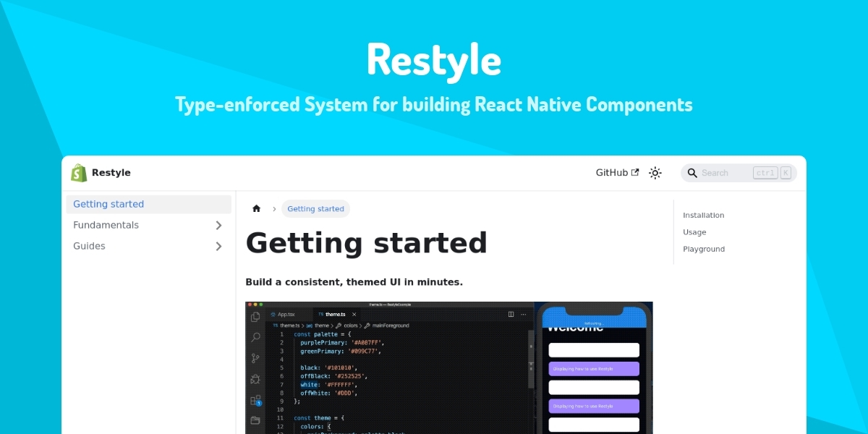This screenshot has width=868, height=434.
Task: Open the Guides sidebar category label
Action: coord(89,246)
